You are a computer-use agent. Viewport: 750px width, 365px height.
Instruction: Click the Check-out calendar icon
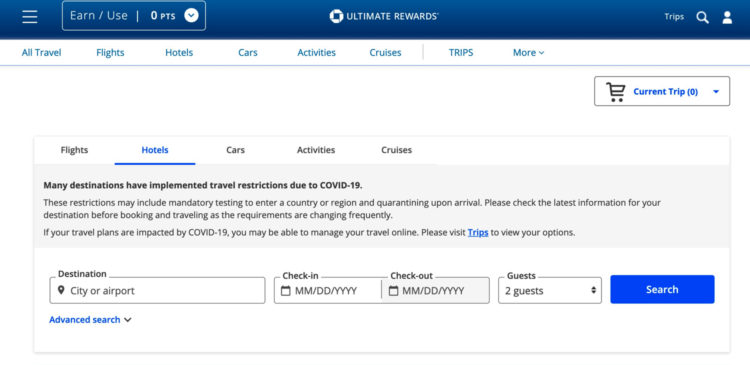point(393,290)
